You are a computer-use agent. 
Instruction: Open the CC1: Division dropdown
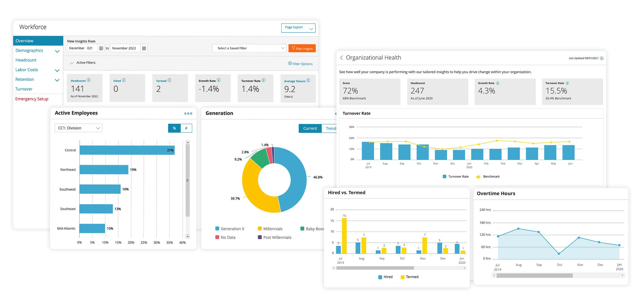(x=78, y=128)
